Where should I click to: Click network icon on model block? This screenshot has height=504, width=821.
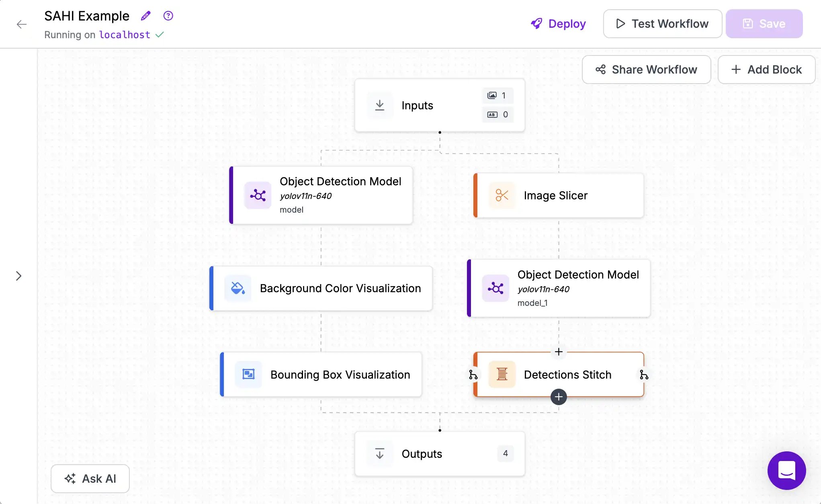pos(258,195)
